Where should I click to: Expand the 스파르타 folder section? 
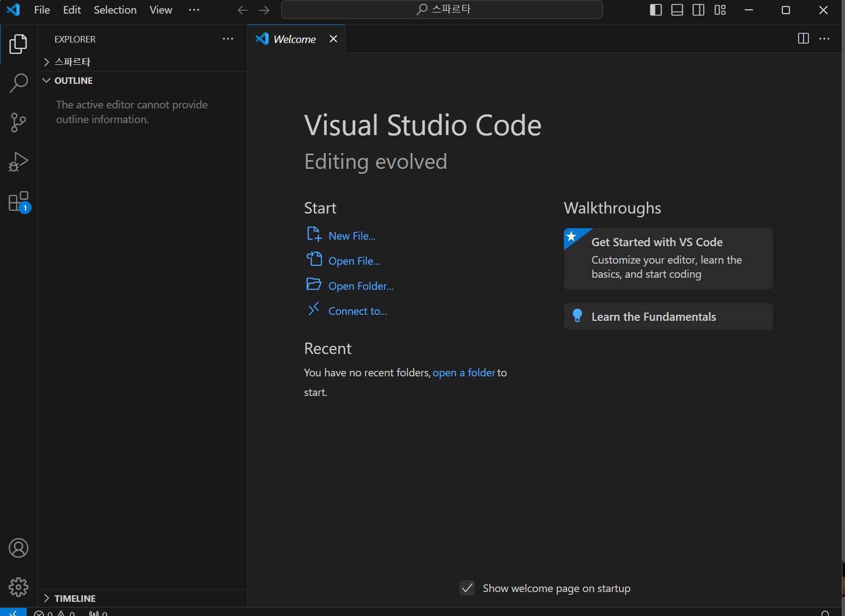click(142, 62)
